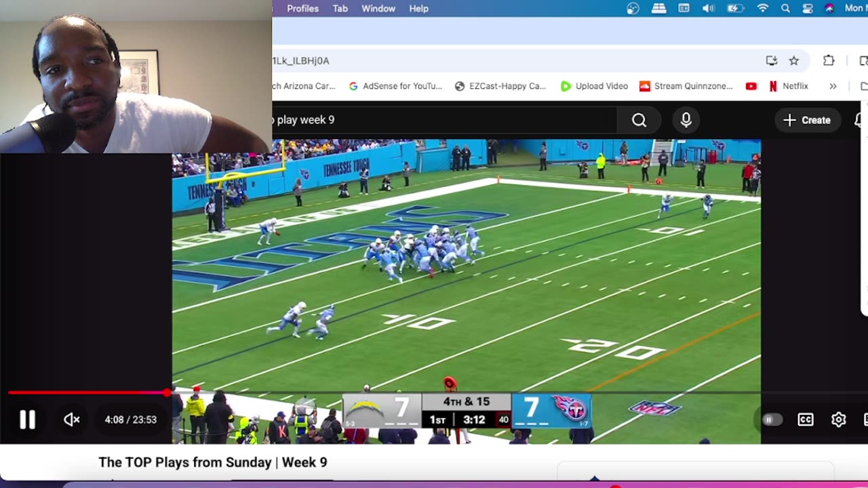Click the stacked-trays menu bar icon
Viewport: 868px width, 488px height.
(x=658, y=8)
